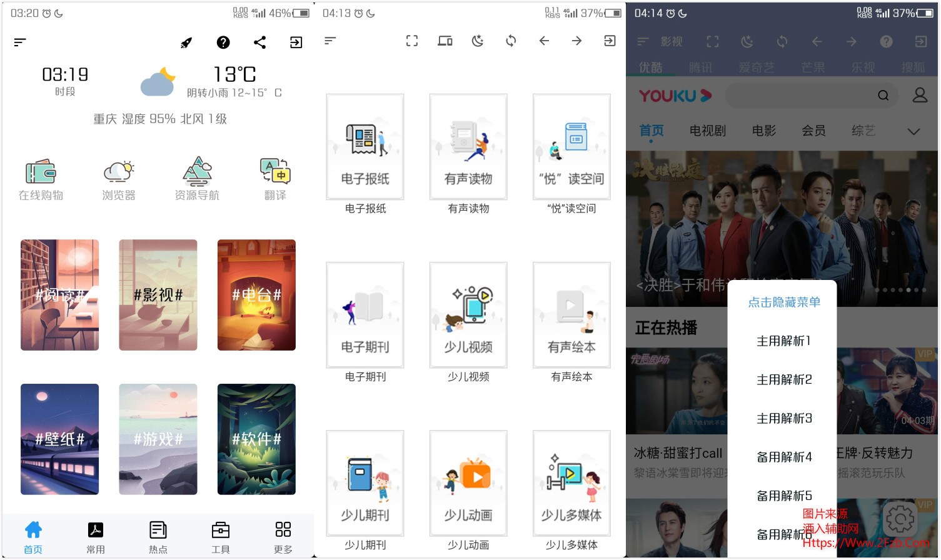The height and width of the screenshot is (560, 941).
Task: Tap the exit icon on home screen
Action: point(296,42)
